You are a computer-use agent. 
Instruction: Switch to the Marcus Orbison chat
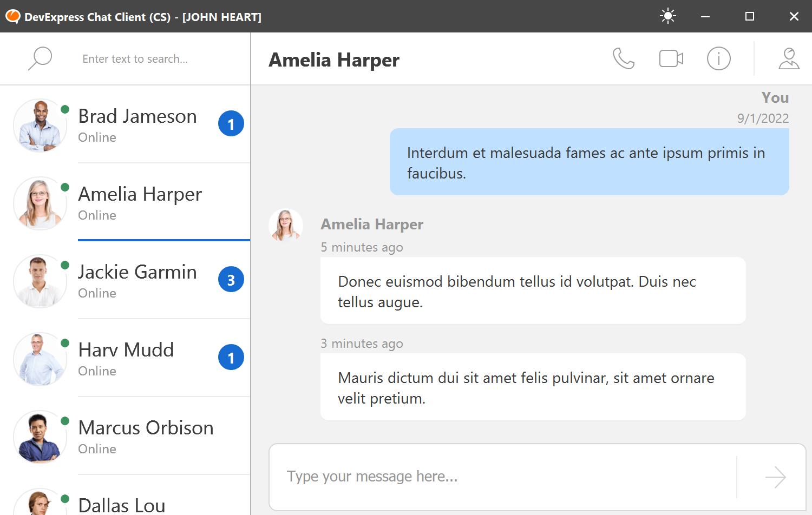coord(146,436)
